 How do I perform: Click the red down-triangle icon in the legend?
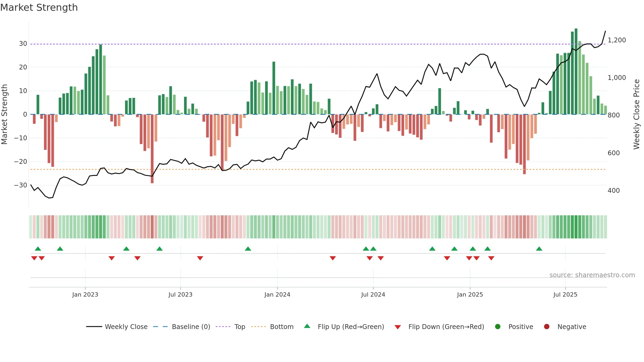(398, 327)
